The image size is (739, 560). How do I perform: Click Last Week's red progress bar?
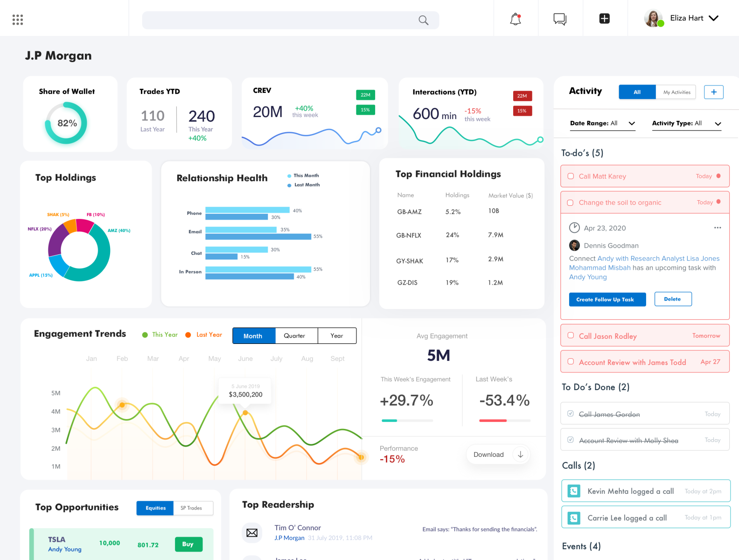pos(505,420)
